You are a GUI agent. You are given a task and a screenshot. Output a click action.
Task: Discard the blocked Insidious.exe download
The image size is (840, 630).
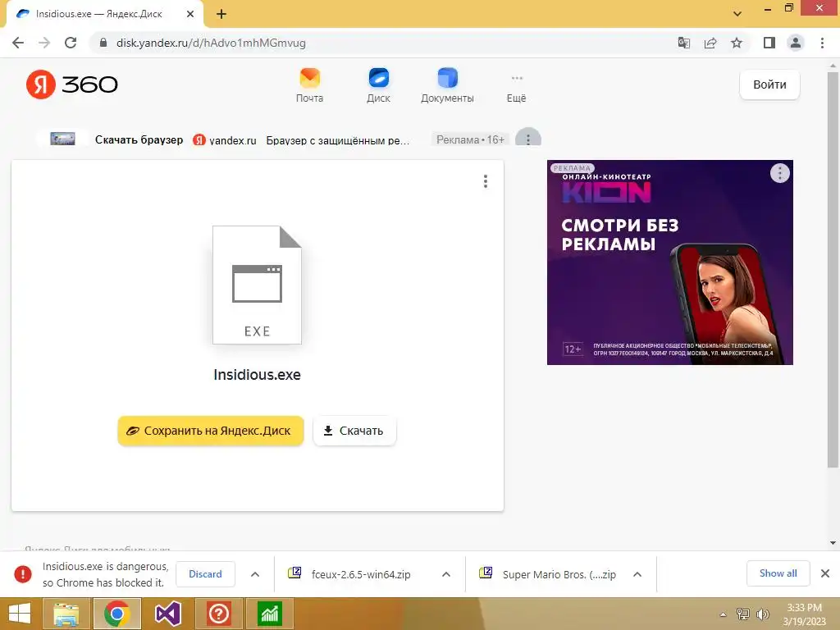[205, 574]
